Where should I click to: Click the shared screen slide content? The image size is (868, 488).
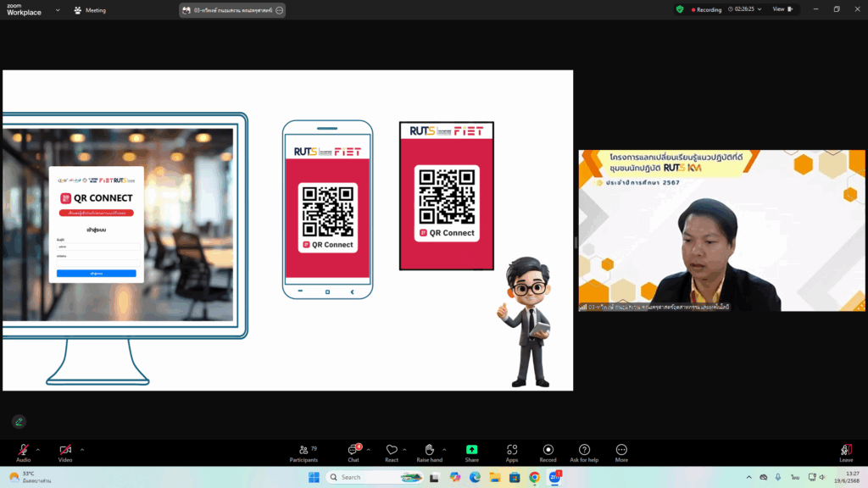pyautogui.click(x=288, y=230)
